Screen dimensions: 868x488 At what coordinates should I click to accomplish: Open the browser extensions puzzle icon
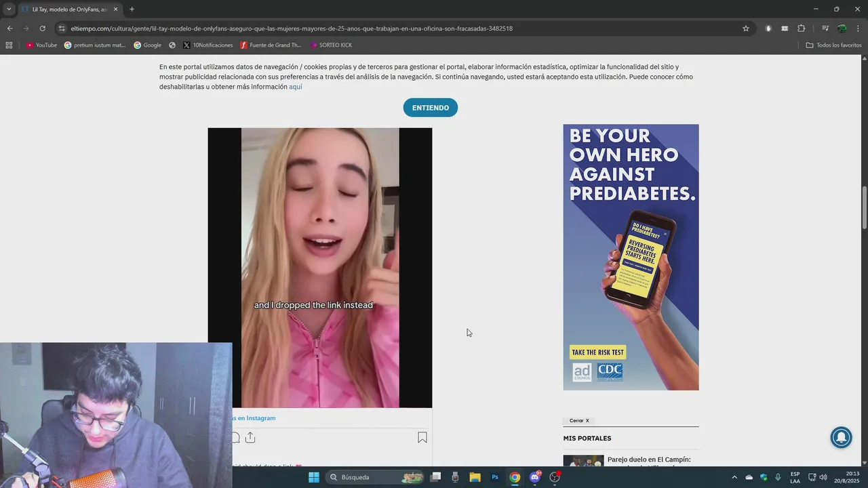801,28
